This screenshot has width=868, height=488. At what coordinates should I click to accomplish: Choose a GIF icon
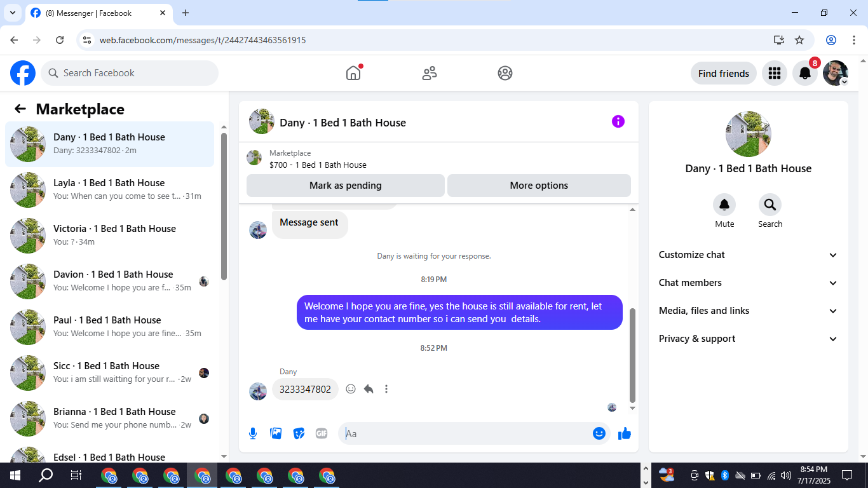[x=322, y=433]
